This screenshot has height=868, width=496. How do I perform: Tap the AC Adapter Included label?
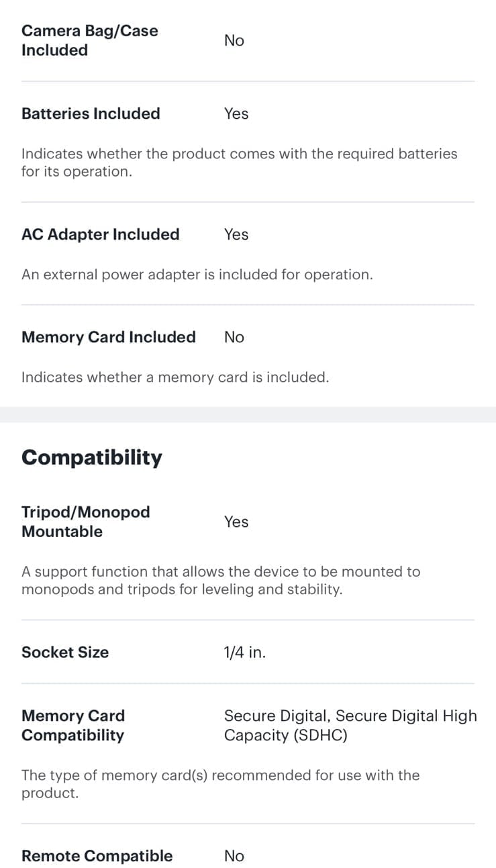tap(101, 234)
